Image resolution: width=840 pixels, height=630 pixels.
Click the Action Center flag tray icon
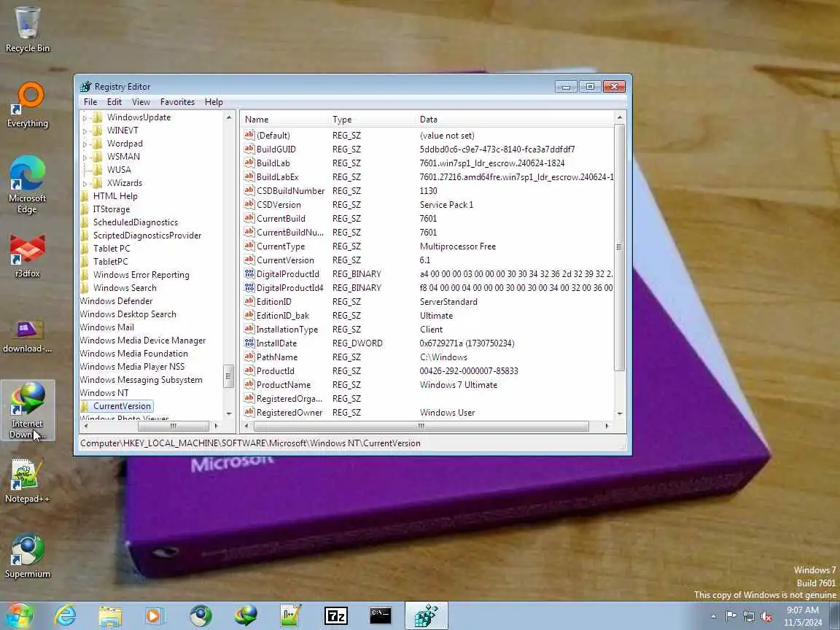click(730, 616)
